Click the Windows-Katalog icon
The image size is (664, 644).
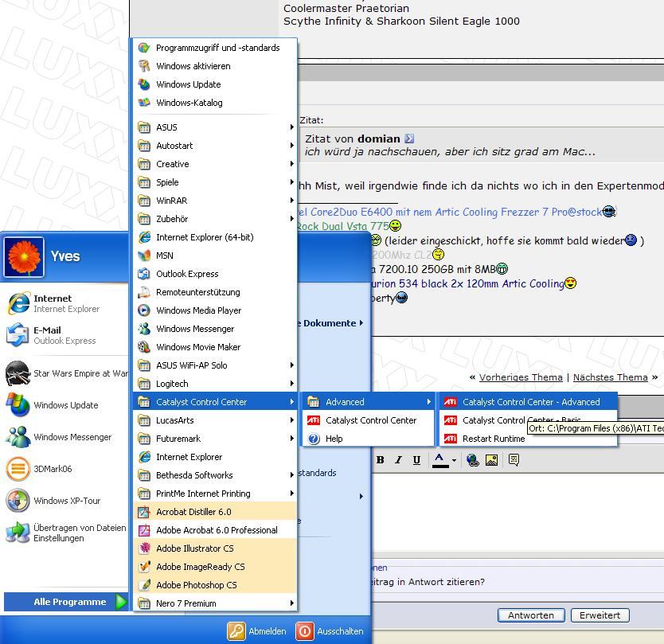pos(144,103)
